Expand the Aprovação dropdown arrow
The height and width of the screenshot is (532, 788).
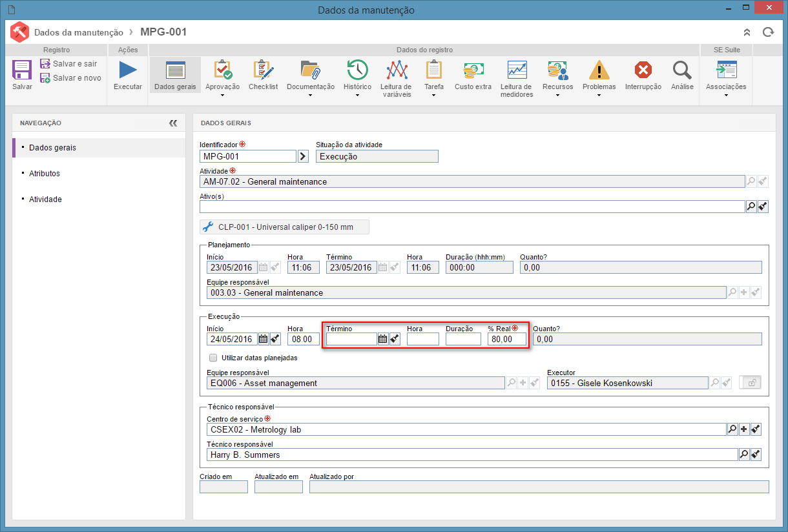click(222, 96)
